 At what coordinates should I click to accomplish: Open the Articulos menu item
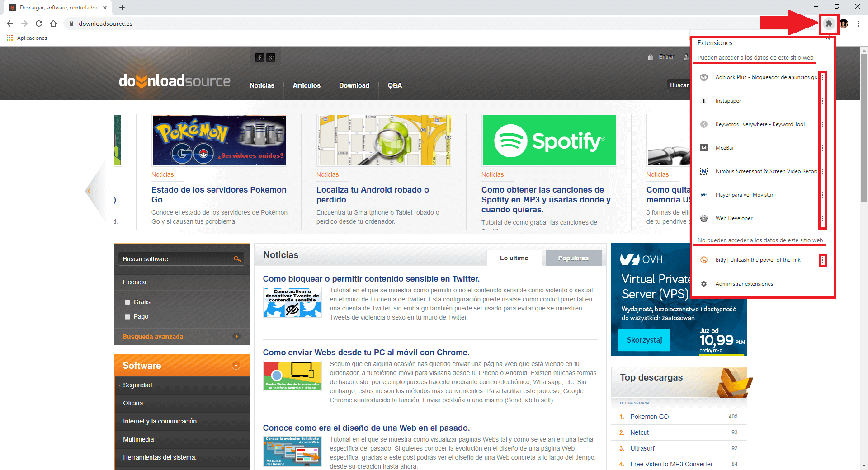307,85
